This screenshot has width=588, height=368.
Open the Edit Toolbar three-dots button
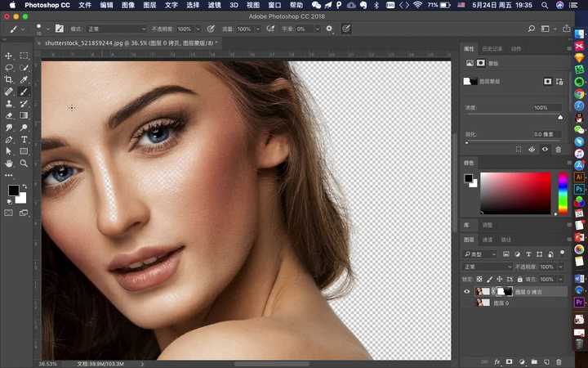click(8, 175)
